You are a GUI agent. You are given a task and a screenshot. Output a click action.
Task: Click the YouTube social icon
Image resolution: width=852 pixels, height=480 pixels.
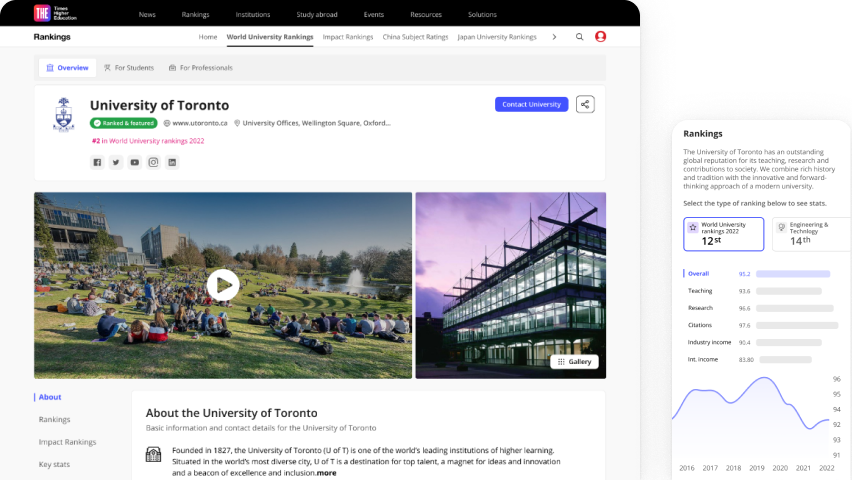coord(135,162)
